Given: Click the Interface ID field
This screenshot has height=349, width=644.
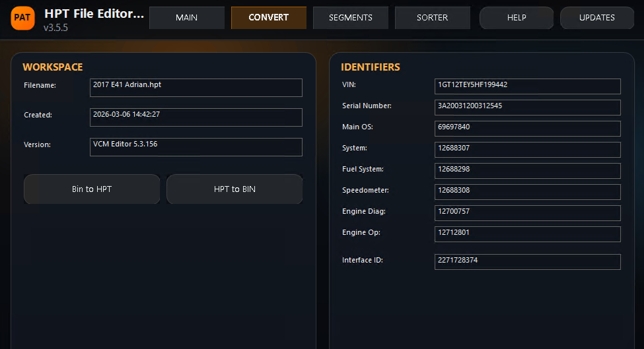Looking at the screenshot, I should [527, 262].
